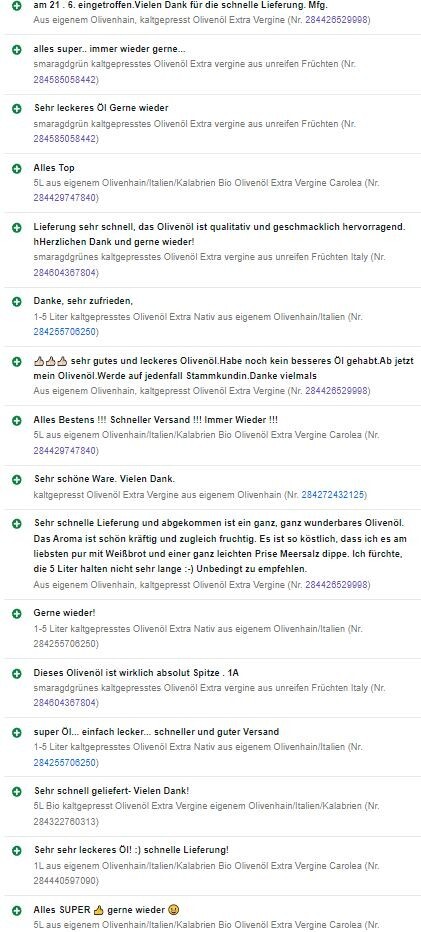Click green plus icon beside "Danke, sehr zufrieden,"

[17, 302]
